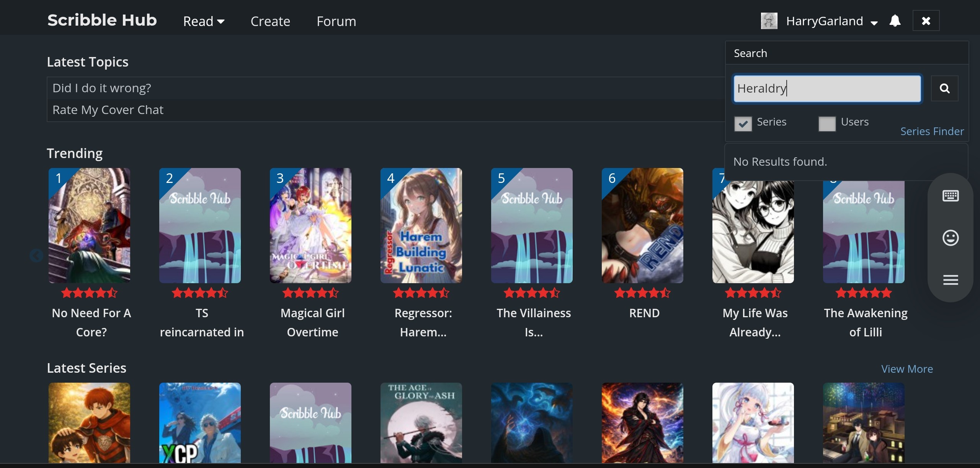Expand the Read dropdown menu
This screenshot has width=980, height=468.
click(203, 21)
